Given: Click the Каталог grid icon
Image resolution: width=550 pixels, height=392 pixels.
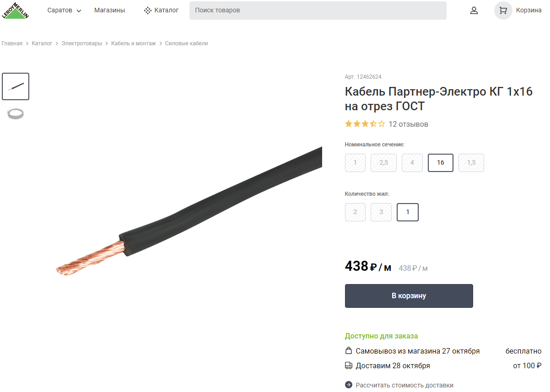Looking at the screenshot, I should pyautogui.click(x=147, y=11).
